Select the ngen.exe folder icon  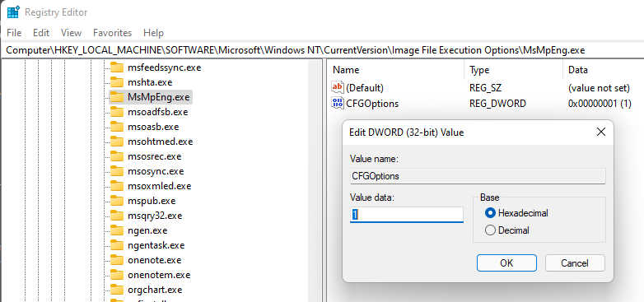(117, 230)
